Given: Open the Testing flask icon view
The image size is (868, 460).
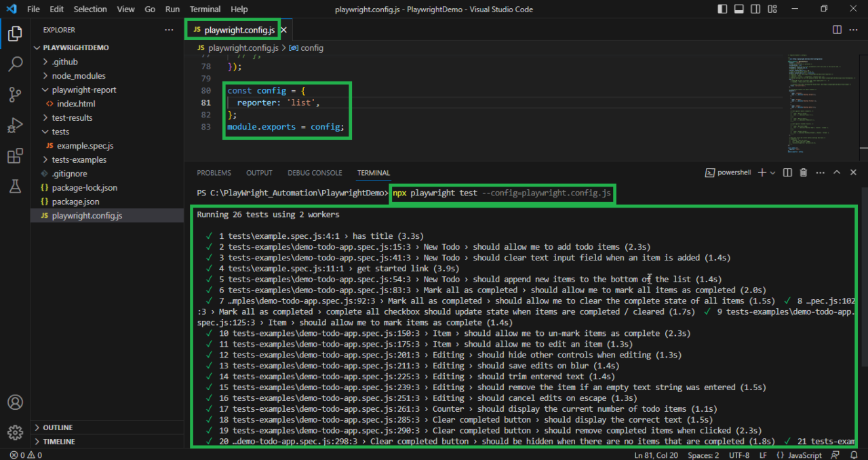Looking at the screenshot, I should point(15,187).
